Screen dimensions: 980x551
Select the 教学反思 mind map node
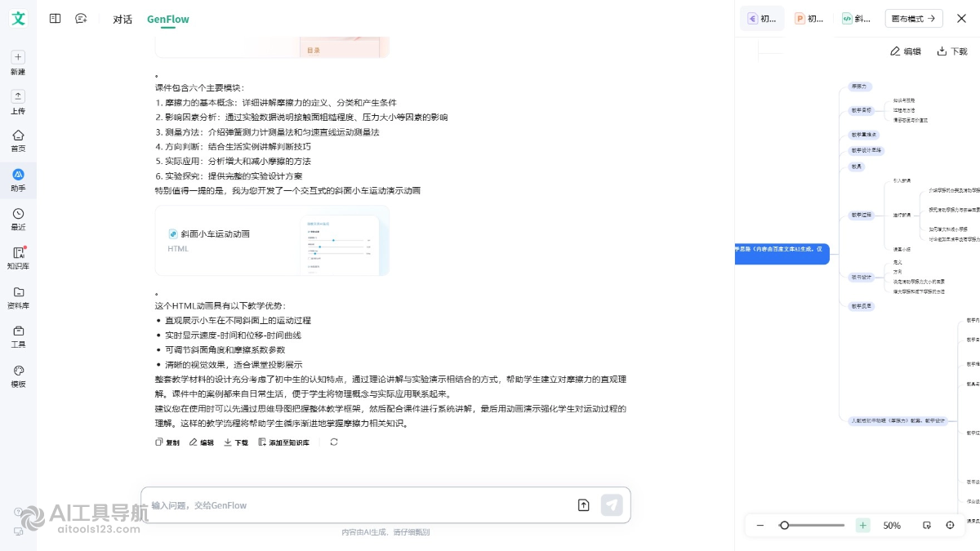[x=862, y=306]
